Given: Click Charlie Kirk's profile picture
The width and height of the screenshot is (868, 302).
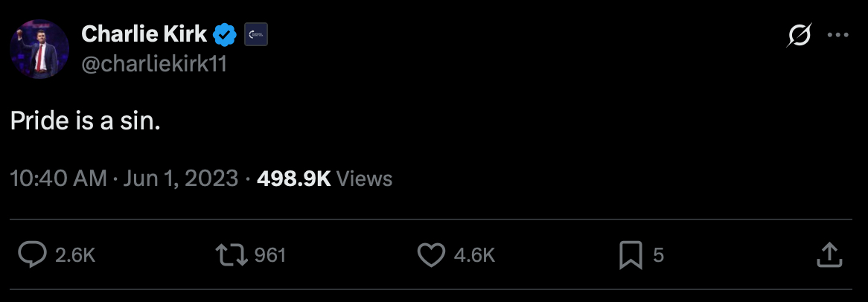Looking at the screenshot, I should click(39, 50).
